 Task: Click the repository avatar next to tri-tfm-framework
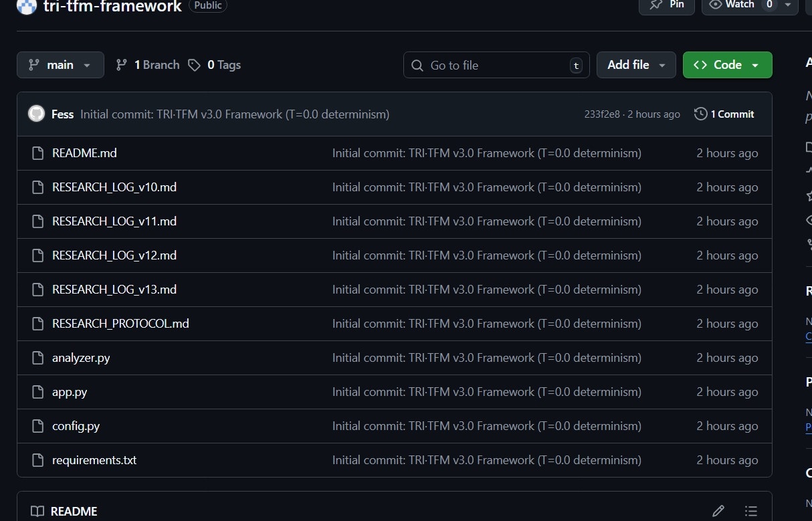coord(26,7)
